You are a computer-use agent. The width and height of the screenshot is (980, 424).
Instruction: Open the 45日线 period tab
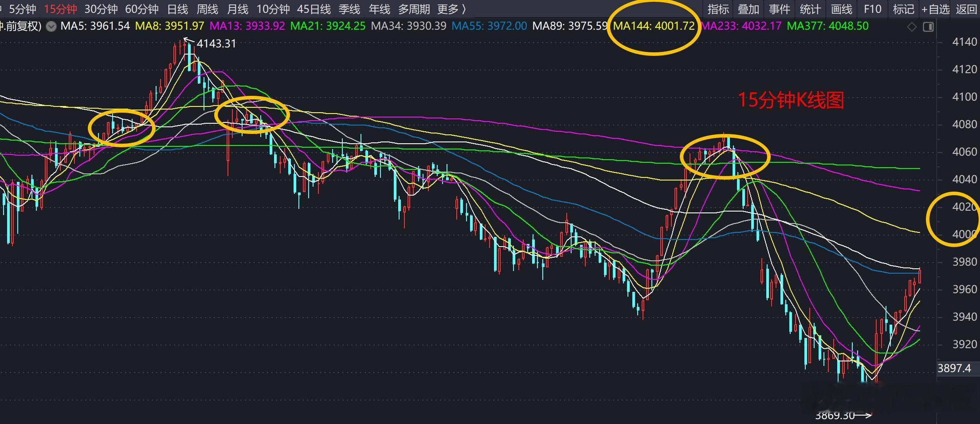coord(314,9)
